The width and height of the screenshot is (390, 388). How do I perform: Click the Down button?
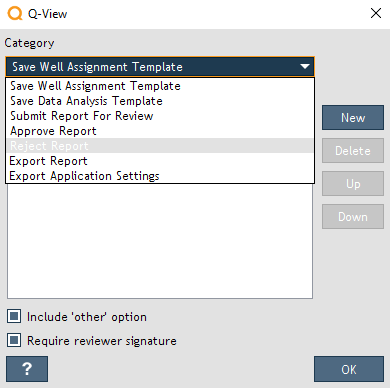(353, 217)
